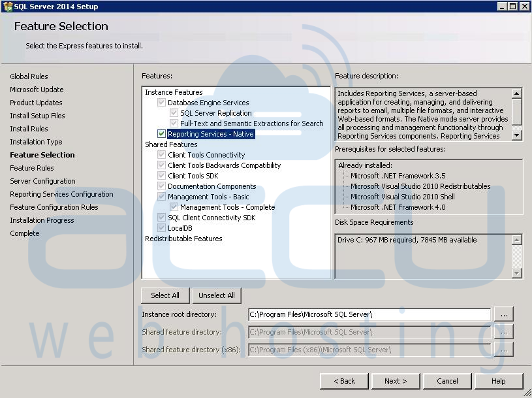
Task: Click the Microsoft Visual Studio 2010 Shell entry
Action: point(402,197)
